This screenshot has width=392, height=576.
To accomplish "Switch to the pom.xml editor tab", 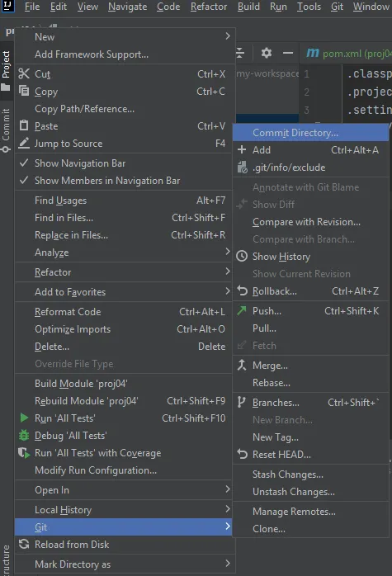I will click(x=348, y=54).
